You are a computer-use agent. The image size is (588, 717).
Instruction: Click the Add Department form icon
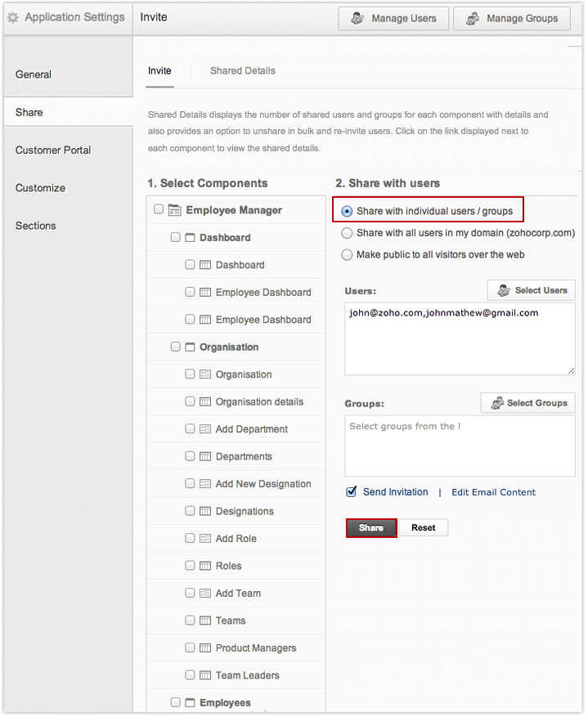click(x=205, y=429)
